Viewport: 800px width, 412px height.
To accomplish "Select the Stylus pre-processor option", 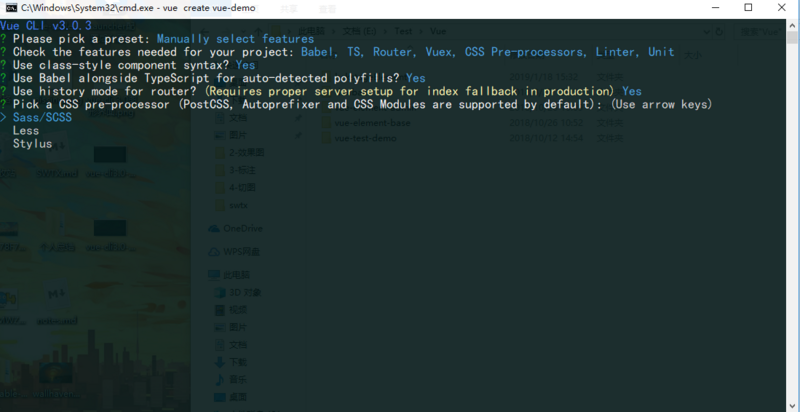I will click(x=33, y=144).
